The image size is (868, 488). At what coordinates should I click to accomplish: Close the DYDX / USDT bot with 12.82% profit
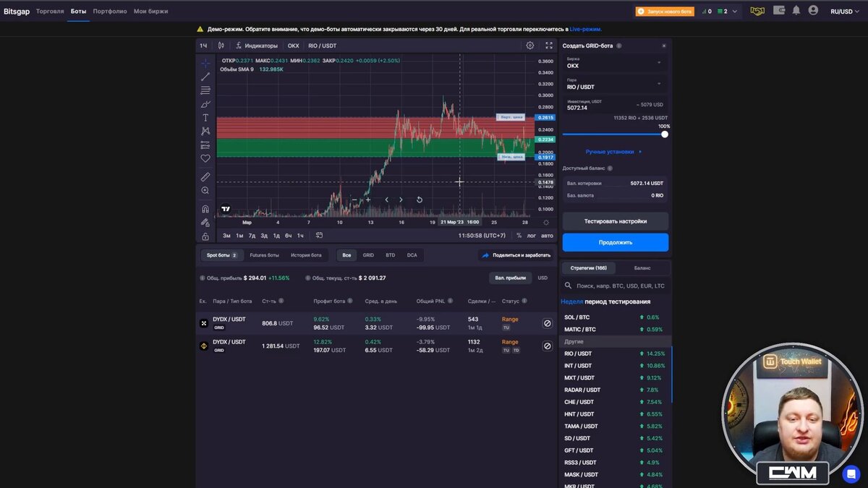pyautogui.click(x=548, y=346)
